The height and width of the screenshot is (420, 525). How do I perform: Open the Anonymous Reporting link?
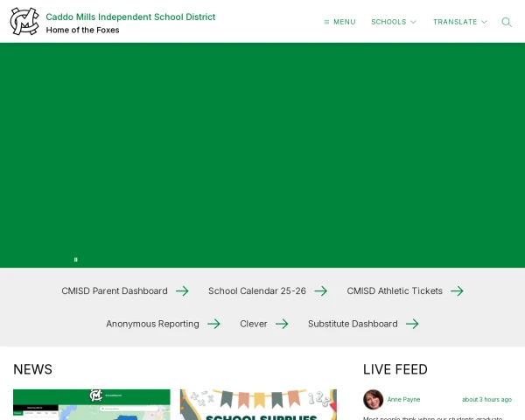coord(152,324)
